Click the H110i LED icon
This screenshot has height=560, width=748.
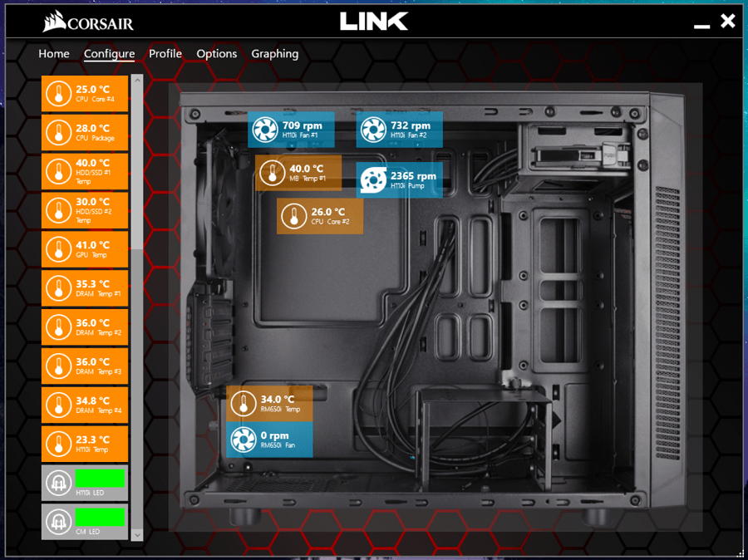pyautogui.click(x=59, y=483)
